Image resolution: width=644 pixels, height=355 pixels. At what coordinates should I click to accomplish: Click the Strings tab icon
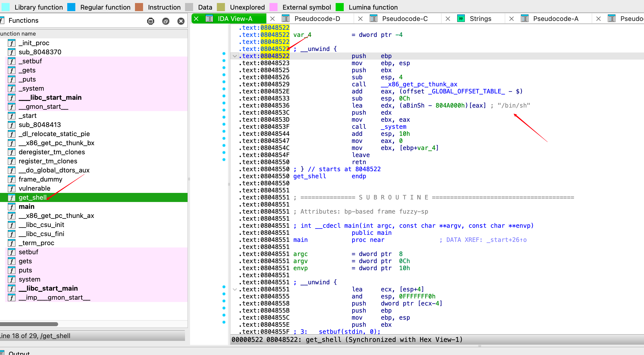pyautogui.click(x=461, y=19)
